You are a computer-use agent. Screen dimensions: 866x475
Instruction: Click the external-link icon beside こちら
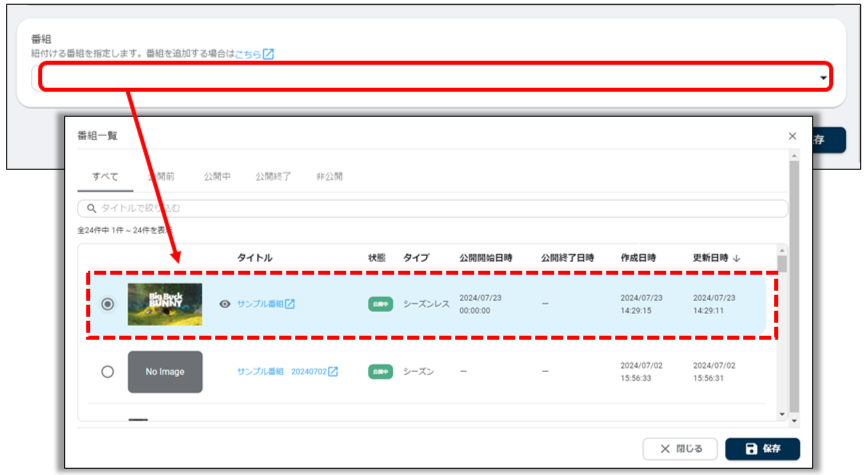click(269, 54)
